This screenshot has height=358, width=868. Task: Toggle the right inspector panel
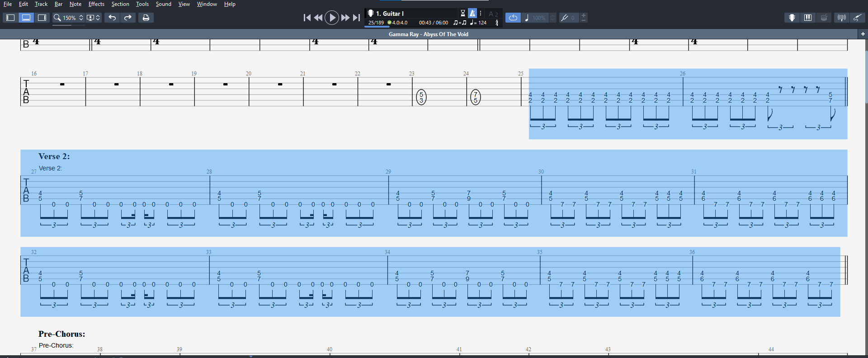point(42,18)
